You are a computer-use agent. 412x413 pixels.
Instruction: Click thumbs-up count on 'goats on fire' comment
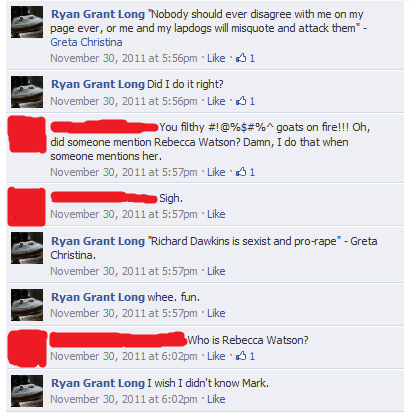click(x=252, y=172)
